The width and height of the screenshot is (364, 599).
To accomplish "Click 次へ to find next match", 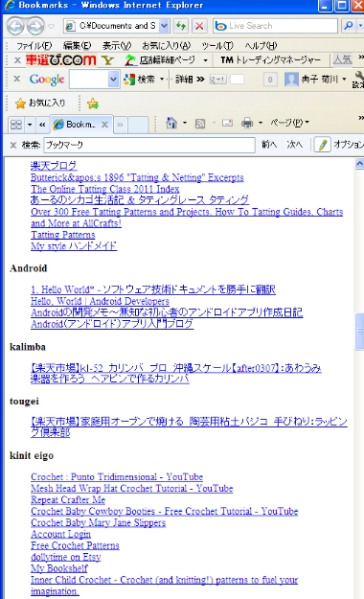I will (294, 145).
